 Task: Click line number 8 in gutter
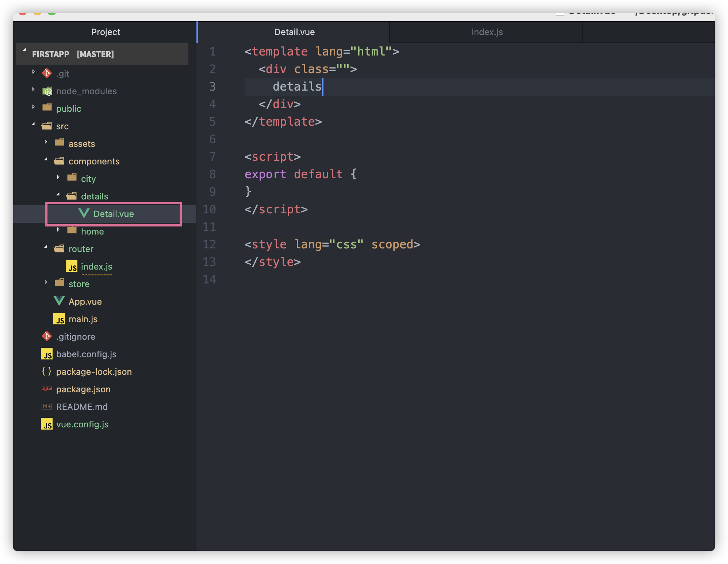pyautogui.click(x=212, y=174)
